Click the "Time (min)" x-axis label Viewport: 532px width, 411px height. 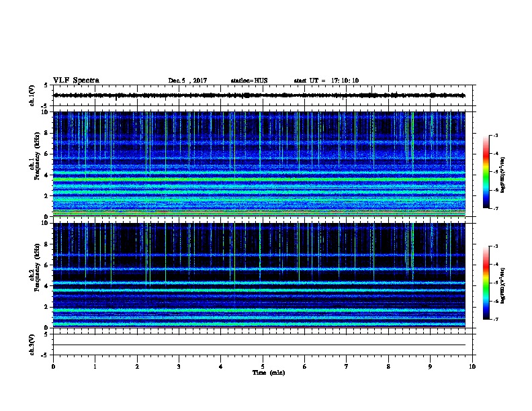[269, 373]
